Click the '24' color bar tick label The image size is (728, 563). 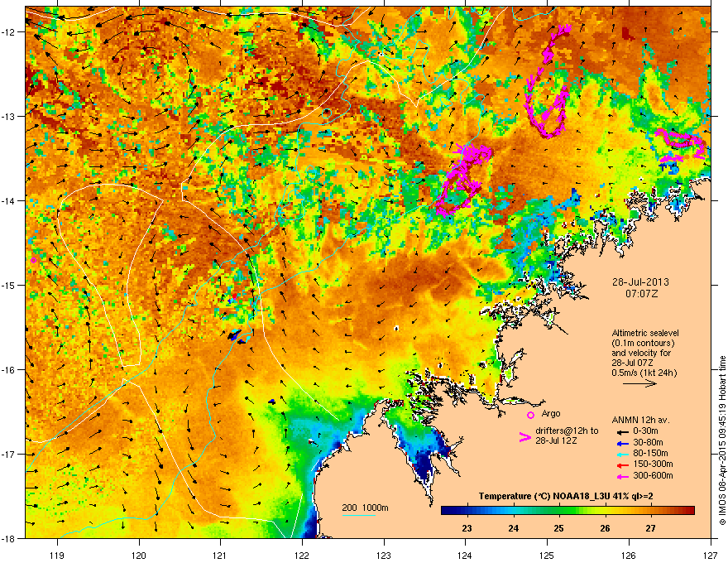513,528
